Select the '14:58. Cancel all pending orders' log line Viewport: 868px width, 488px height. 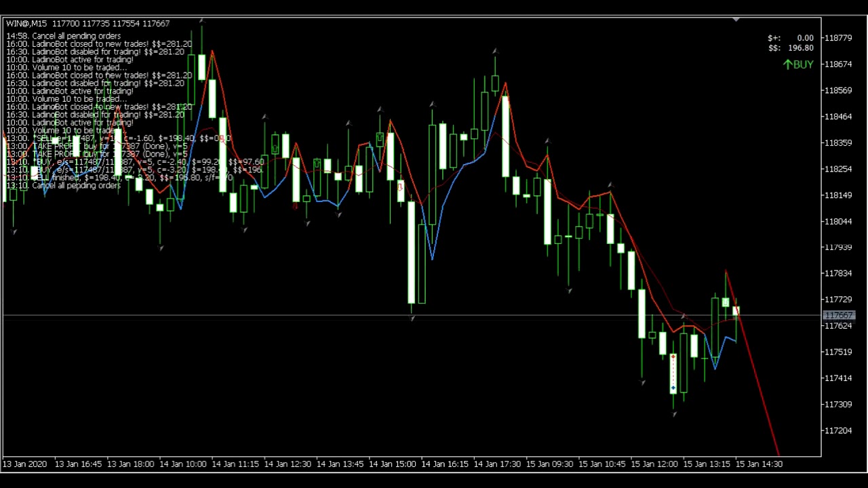(x=64, y=36)
